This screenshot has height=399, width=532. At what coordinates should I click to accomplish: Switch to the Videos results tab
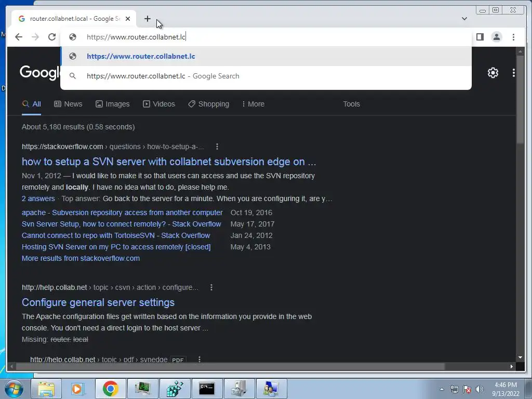pyautogui.click(x=159, y=104)
